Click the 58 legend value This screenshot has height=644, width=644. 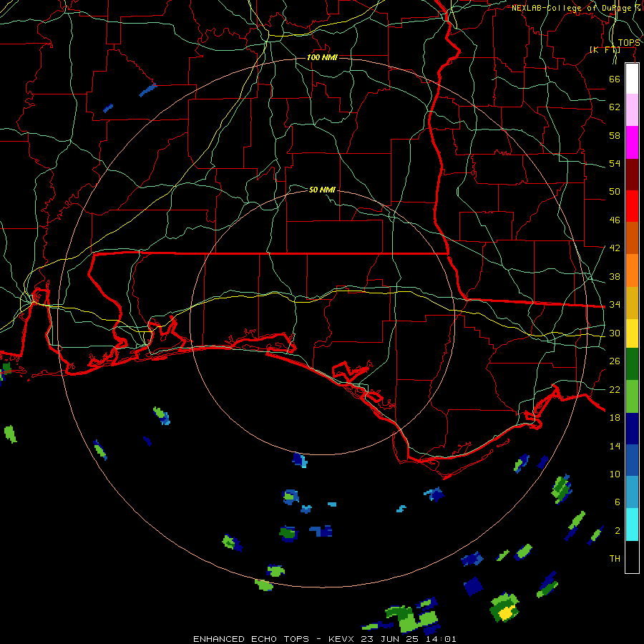615,135
